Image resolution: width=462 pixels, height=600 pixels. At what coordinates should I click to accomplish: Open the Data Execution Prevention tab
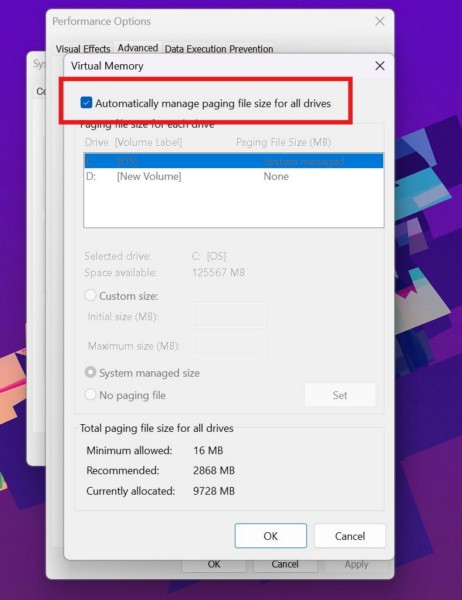point(219,49)
